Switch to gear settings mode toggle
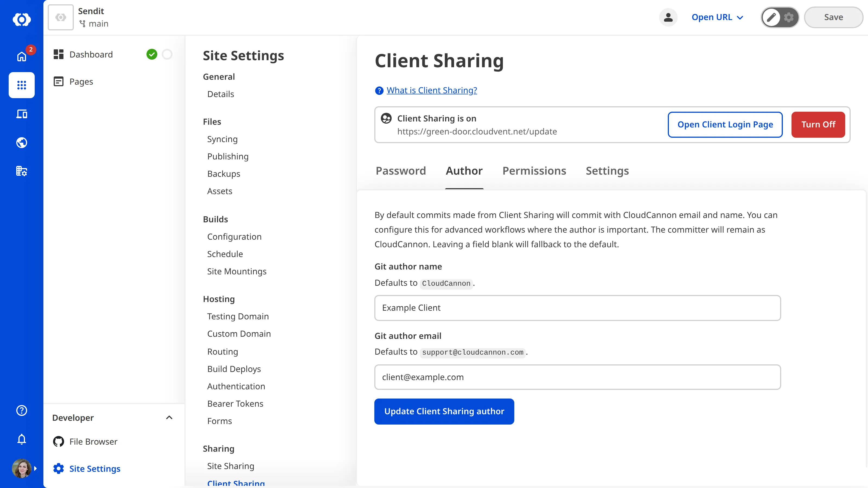 click(x=789, y=17)
